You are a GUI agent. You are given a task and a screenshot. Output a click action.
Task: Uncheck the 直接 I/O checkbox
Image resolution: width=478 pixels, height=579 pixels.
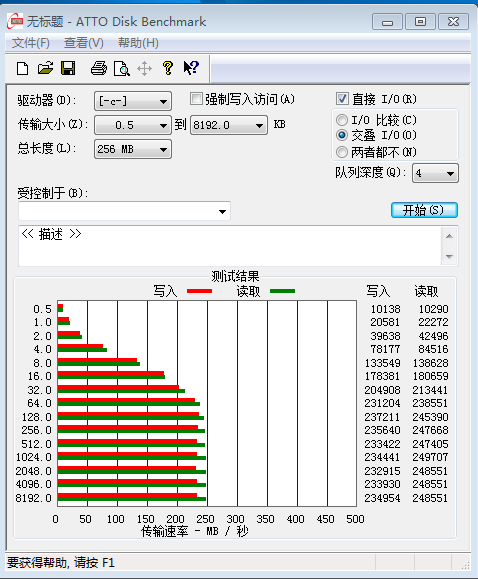[x=342, y=99]
